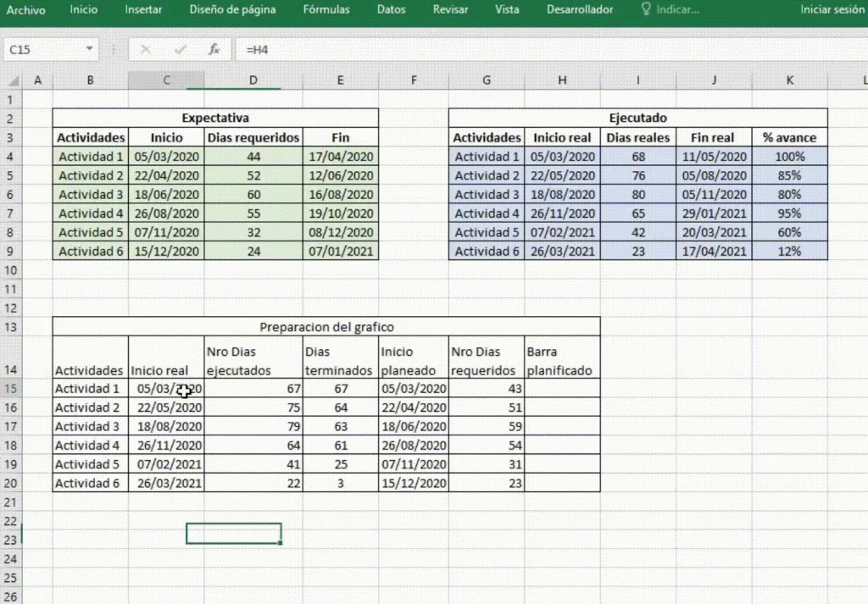Select Fin real cell 05/11/2020
The image size is (868, 604).
click(x=714, y=194)
